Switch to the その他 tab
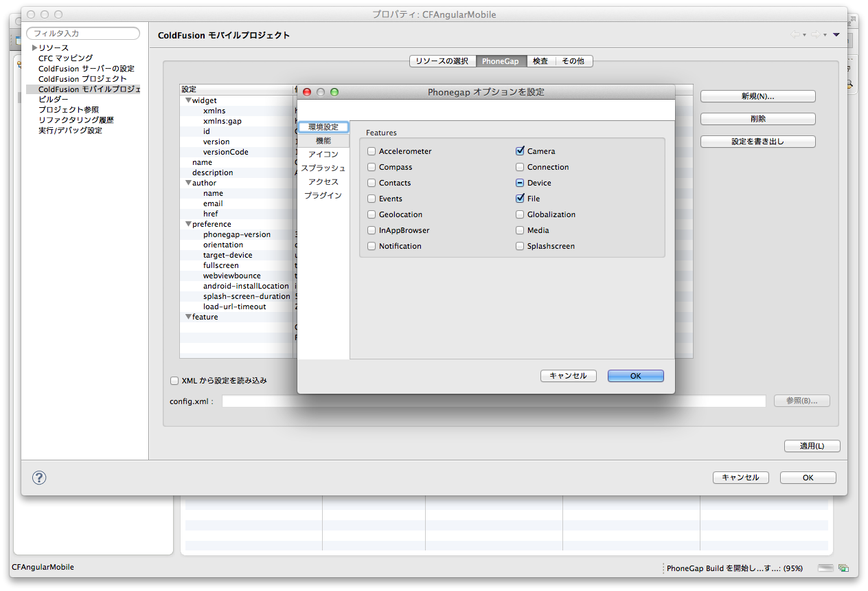The image size is (868, 591). (x=573, y=61)
